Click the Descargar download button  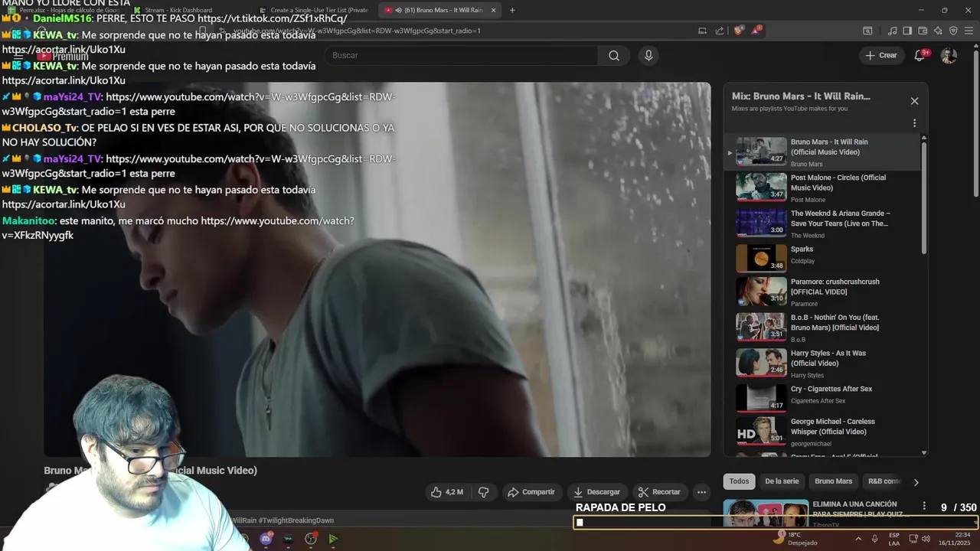(x=596, y=492)
